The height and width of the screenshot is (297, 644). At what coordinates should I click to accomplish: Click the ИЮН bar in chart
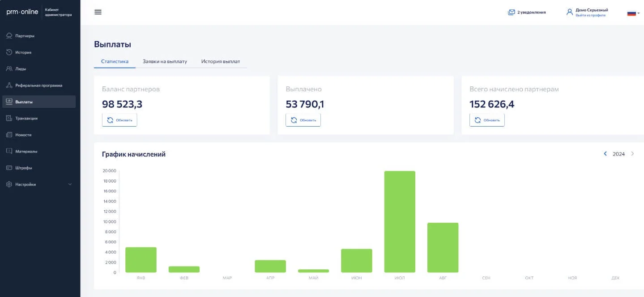point(357,261)
